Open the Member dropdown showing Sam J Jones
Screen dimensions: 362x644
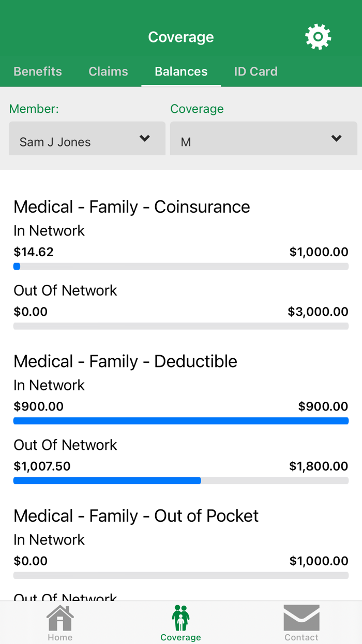87,138
